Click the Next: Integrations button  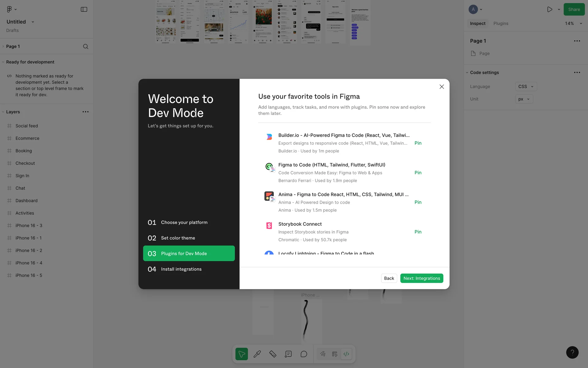click(x=421, y=278)
